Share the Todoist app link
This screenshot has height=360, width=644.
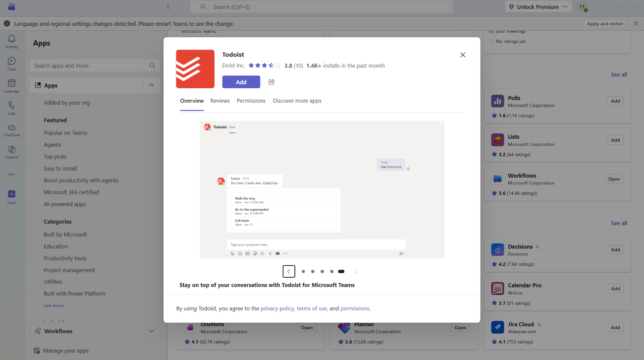271,82
